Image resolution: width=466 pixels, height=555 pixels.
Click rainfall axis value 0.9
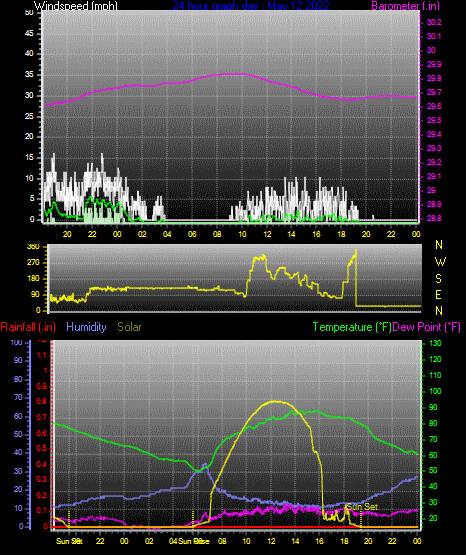(x=42, y=386)
